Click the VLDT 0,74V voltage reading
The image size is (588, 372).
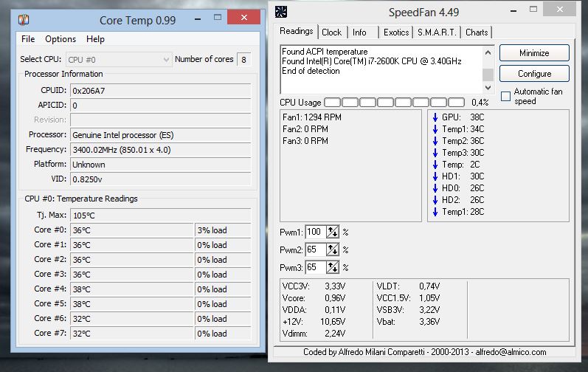click(x=409, y=286)
